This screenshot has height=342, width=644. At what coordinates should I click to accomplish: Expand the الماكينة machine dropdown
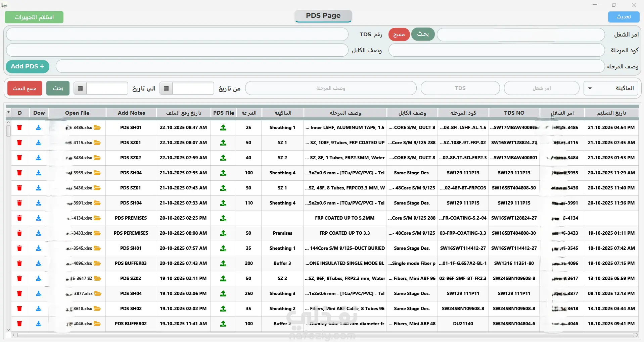[590, 88]
